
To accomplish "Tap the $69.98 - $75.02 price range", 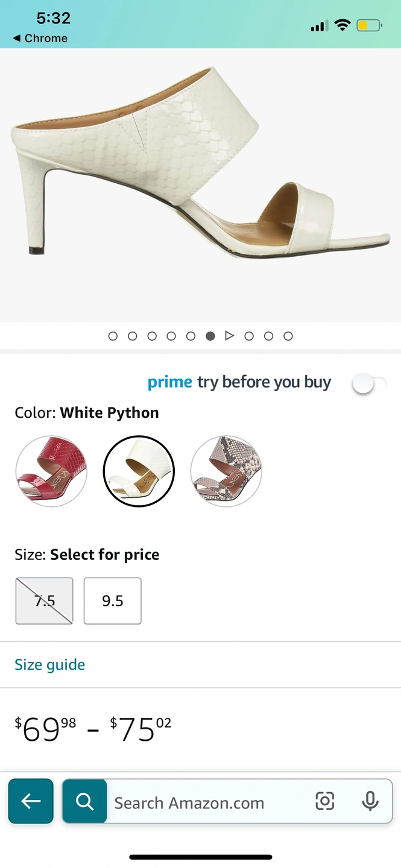I will [x=93, y=729].
